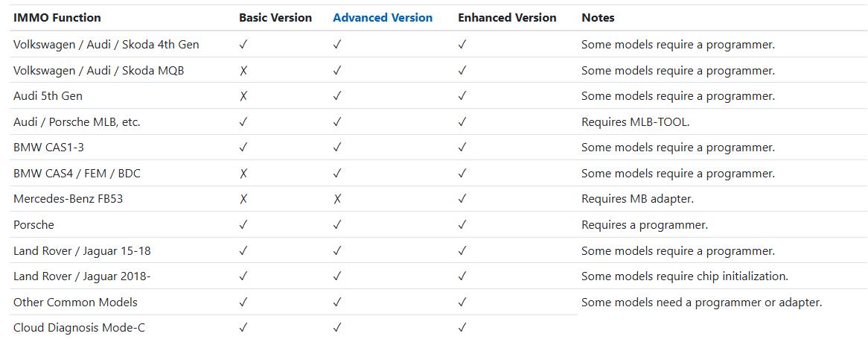Click Advanced Version X mark for Mercedes-Benz FB53
Image resolution: width=868 pixels, height=345 pixels.
(x=337, y=199)
